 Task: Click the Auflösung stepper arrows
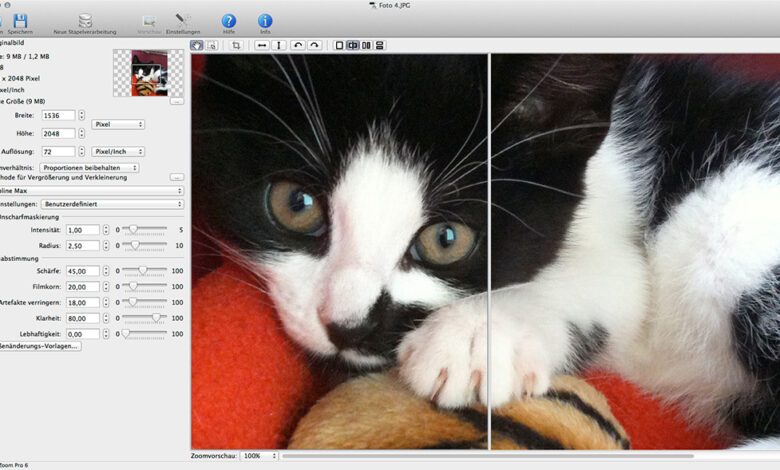[x=82, y=151]
